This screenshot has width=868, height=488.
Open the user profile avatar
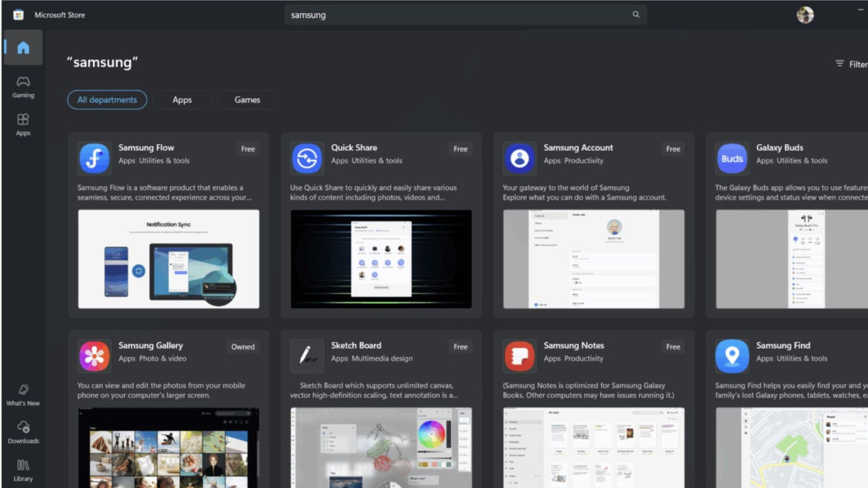coord(806,14)
